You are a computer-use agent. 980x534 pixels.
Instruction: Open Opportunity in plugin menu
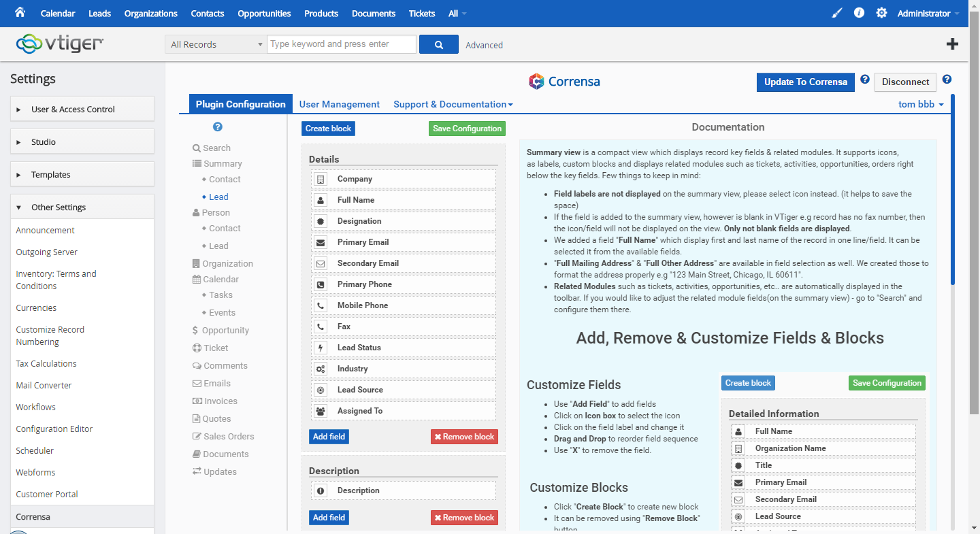220,331
